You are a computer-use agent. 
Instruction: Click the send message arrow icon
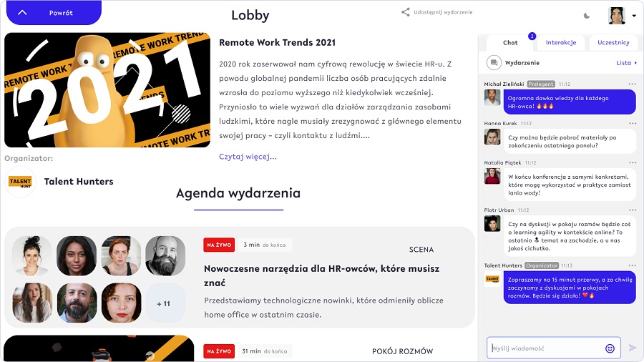pyautogui.click(x=633, y=348)
